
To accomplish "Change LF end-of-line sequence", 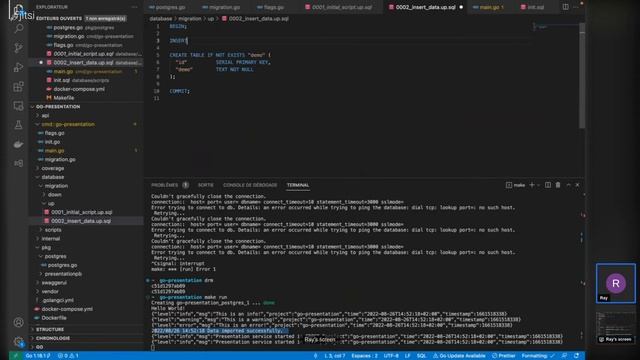I will pyautogui.click(x=407, y=356).
